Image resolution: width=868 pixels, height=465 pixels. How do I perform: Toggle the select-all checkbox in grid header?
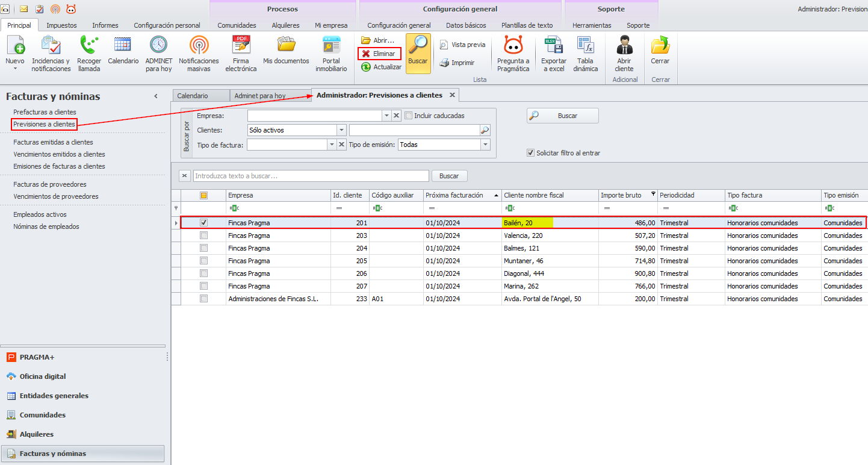pos(203,195)
